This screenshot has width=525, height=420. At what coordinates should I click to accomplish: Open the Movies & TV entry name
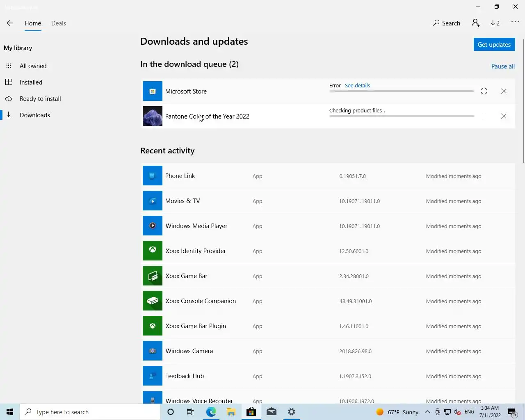183,201
